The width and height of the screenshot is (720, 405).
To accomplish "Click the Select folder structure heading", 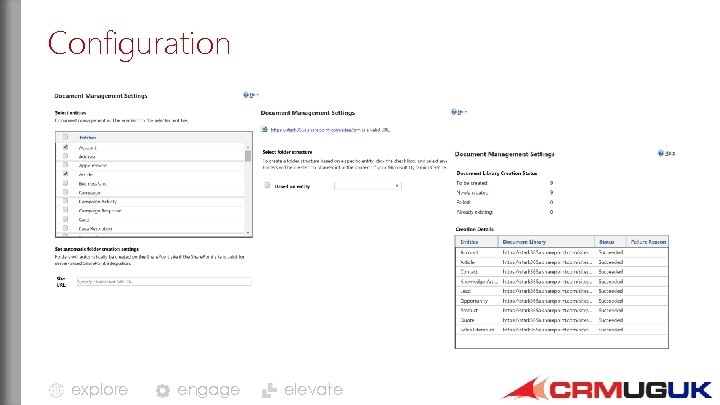I will 287,152.
